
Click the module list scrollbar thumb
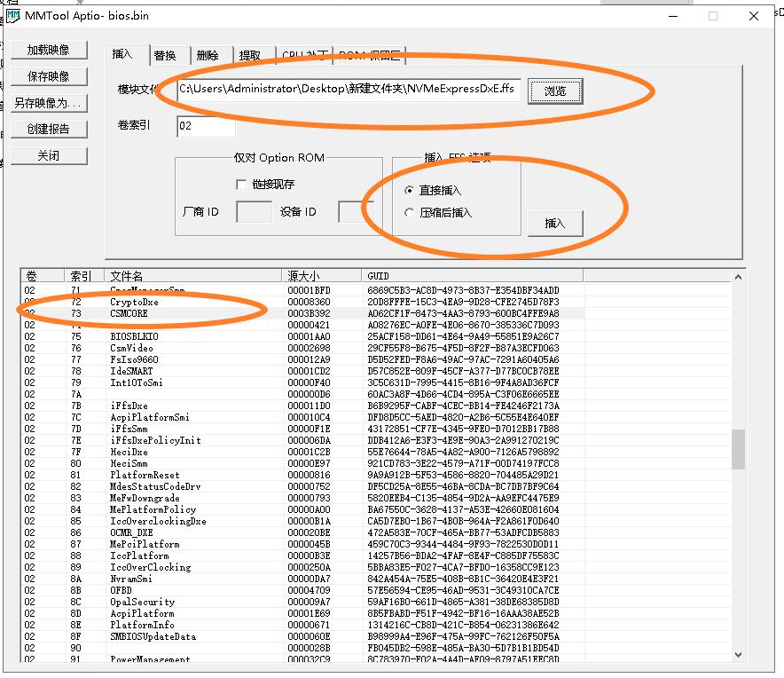click(739, 449)
